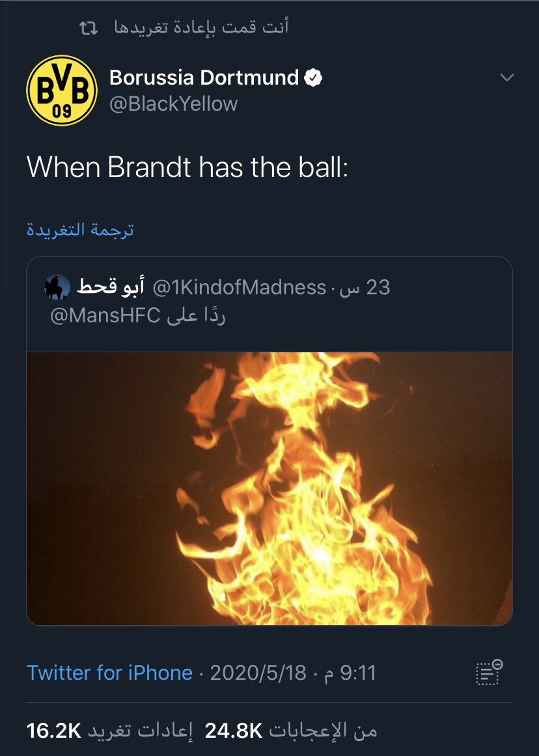Click the 23 hours quoted tweet timestamp
This screenshot has height=756, width=539.
365,287
